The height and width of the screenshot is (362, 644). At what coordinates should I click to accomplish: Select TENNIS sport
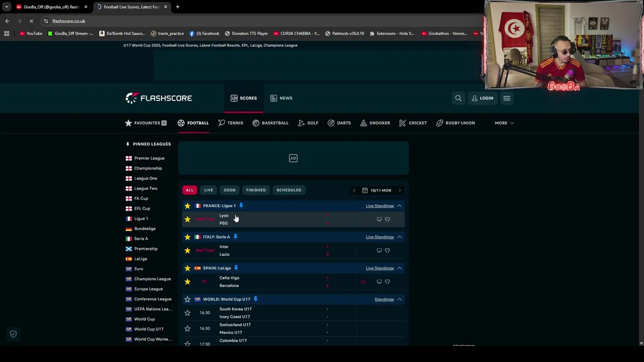[231, 123]
